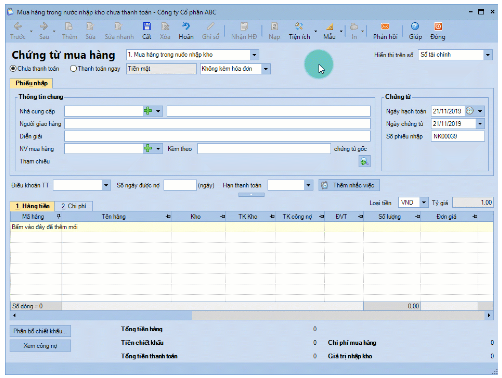Viewport: 502px width, 378px height.
Task: Click the Cất save icon
Action: [x=147, y=27]
